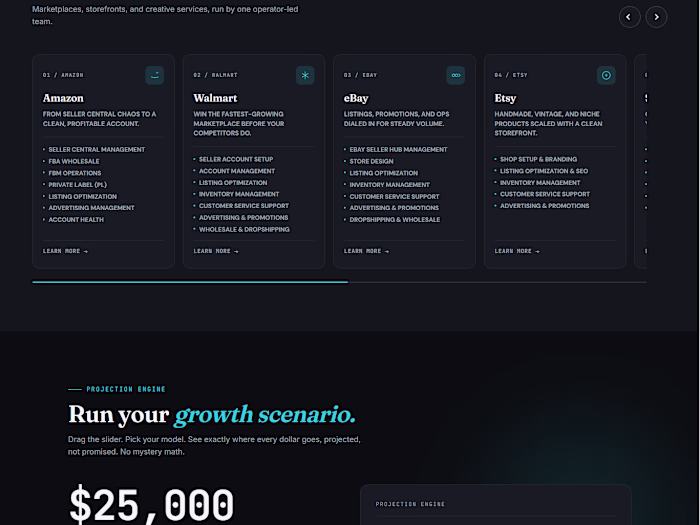700x525 pixels.
Task: Click 'Listing Optimization' in eBay card
Action: [x=383, y=173]
